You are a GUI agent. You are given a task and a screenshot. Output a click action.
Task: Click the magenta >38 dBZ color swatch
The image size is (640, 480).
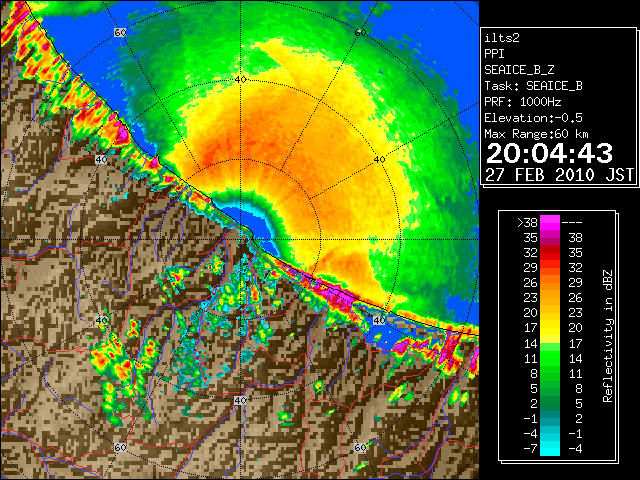pos(549,223)
